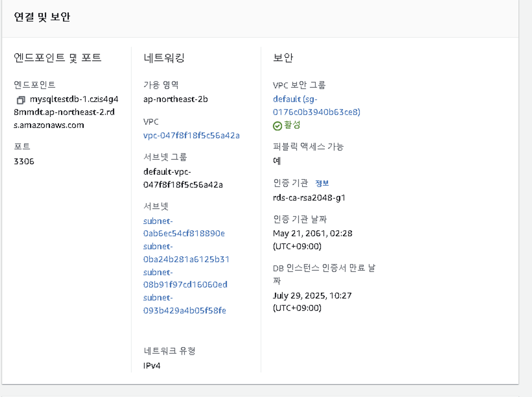532x397 pixels.
Task: Click the May 21, 2061 certificate authority date
Action: (x=312, y=234)
